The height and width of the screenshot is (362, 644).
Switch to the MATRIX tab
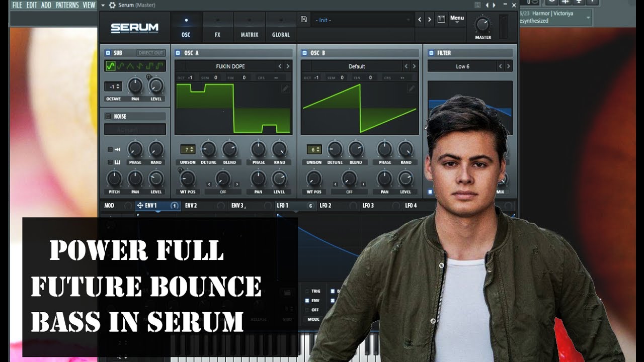(x=249, y=28)
